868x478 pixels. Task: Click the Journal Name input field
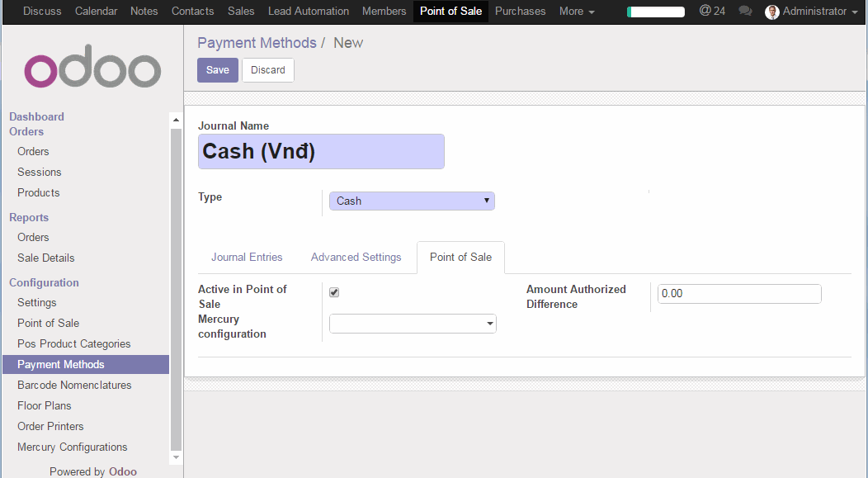click(321, 152)
